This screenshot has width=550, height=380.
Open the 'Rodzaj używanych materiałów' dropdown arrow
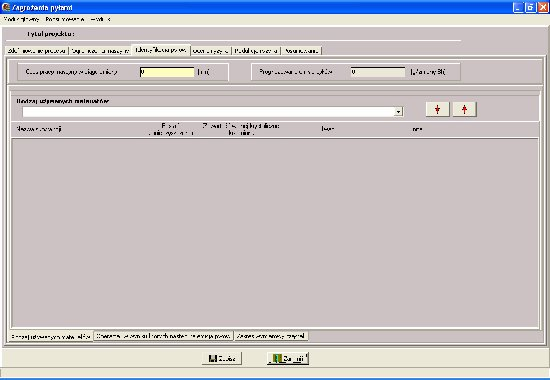pyautogui.click(x=398, y=112)
